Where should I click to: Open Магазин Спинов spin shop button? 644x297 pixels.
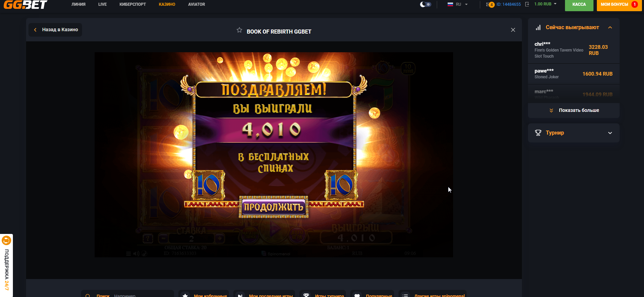[250, 235]
